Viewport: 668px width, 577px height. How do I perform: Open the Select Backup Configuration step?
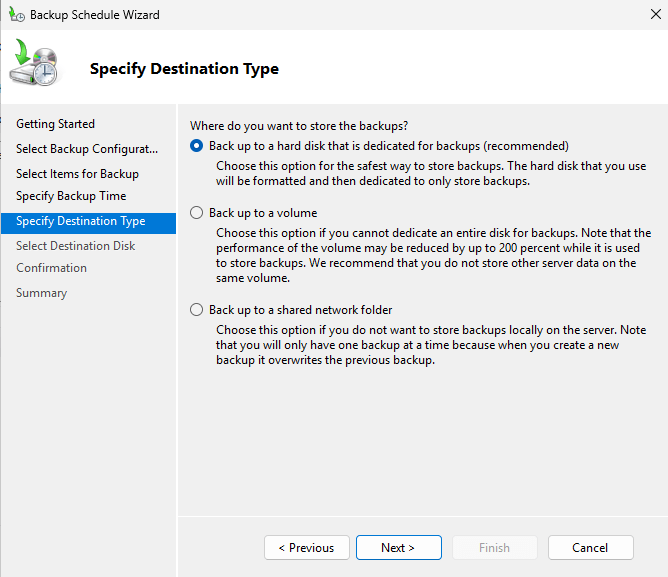point(87,149)
